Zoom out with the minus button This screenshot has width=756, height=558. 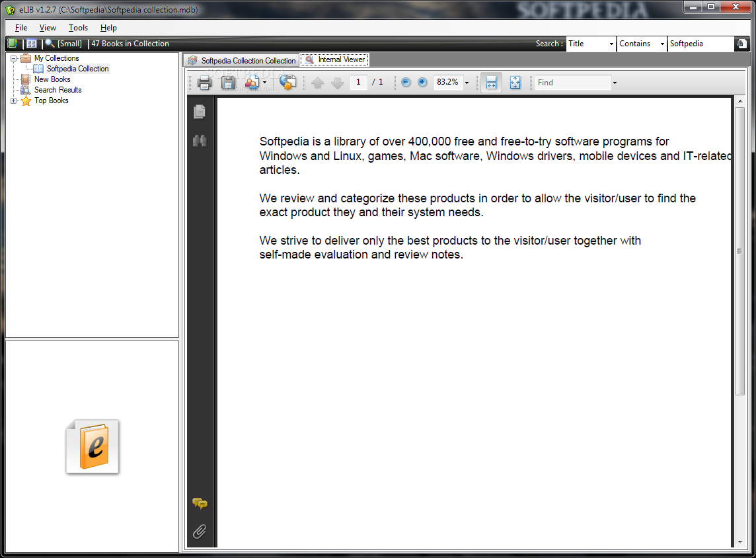(x=406, y=83)
